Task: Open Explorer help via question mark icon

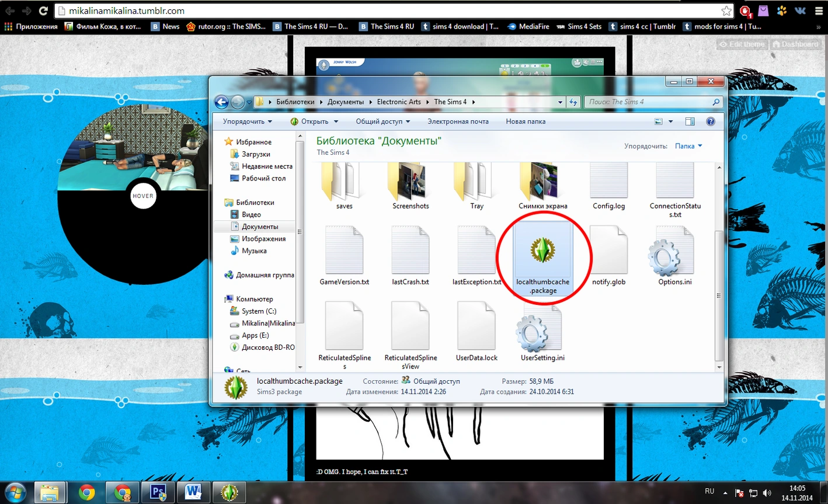Action: (711, 121)
